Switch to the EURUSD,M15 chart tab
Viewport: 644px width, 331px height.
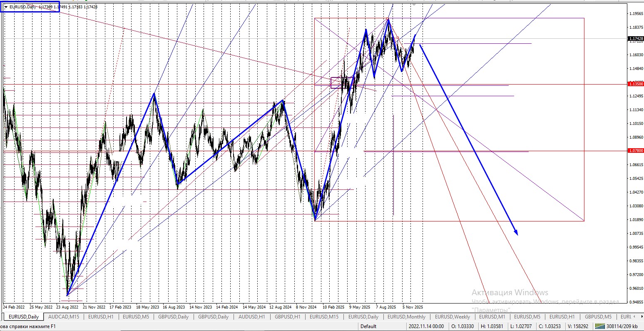pos(323,317)
